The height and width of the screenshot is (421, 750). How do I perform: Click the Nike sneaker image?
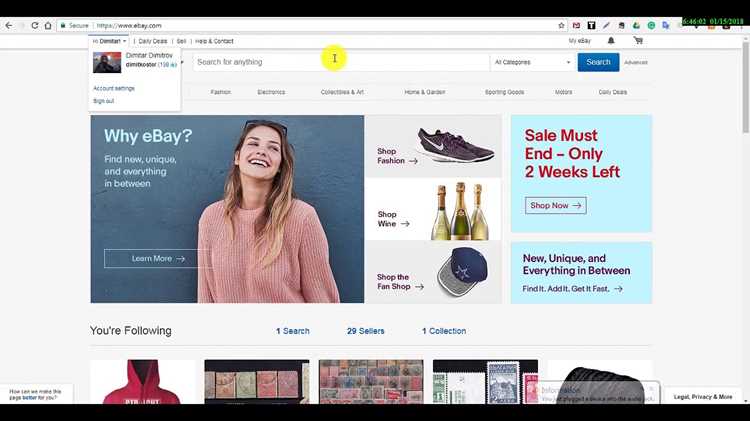click(x=454, y=144)
